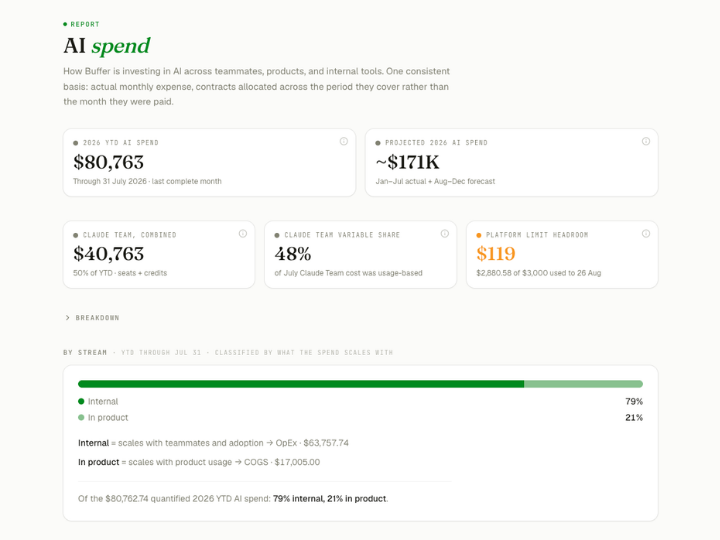Expand the Breakdown chevron
This screenshot has height=540, width=720.
68,318
